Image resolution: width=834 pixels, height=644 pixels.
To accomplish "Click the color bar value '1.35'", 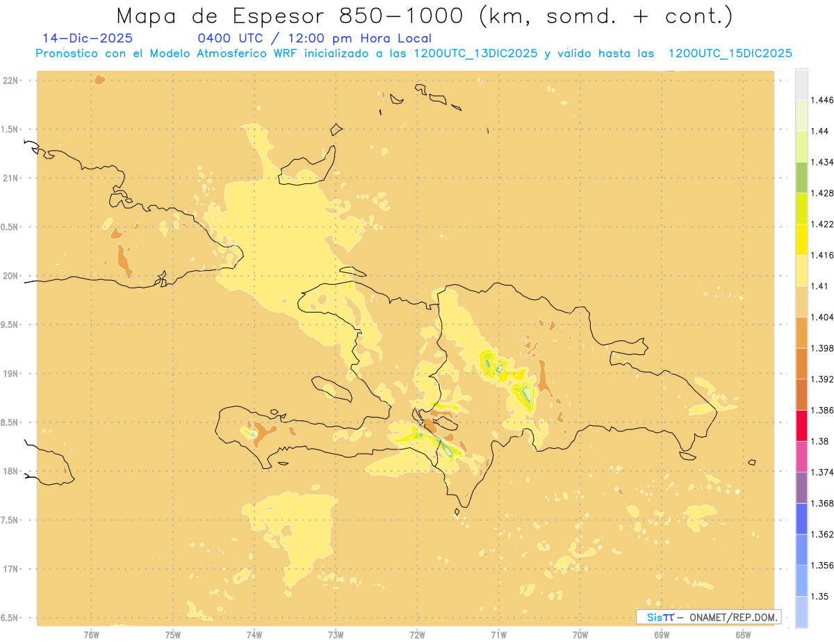I will [820, 596].
